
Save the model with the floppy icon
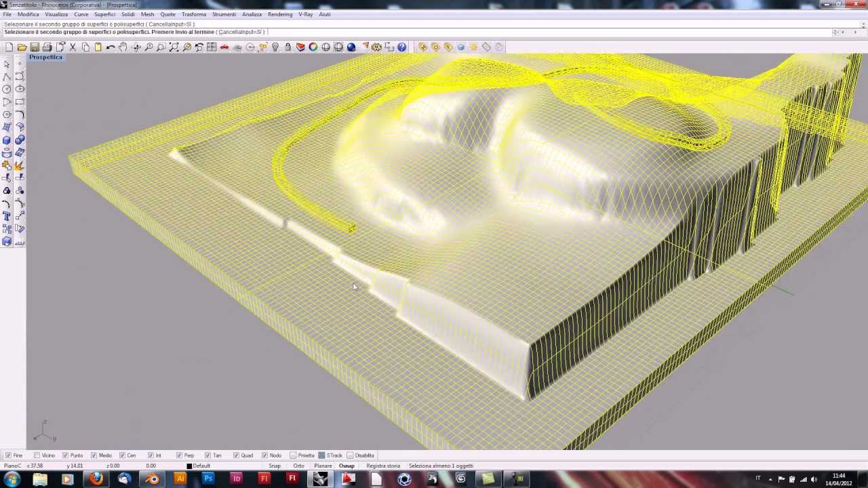coord(35,47)
